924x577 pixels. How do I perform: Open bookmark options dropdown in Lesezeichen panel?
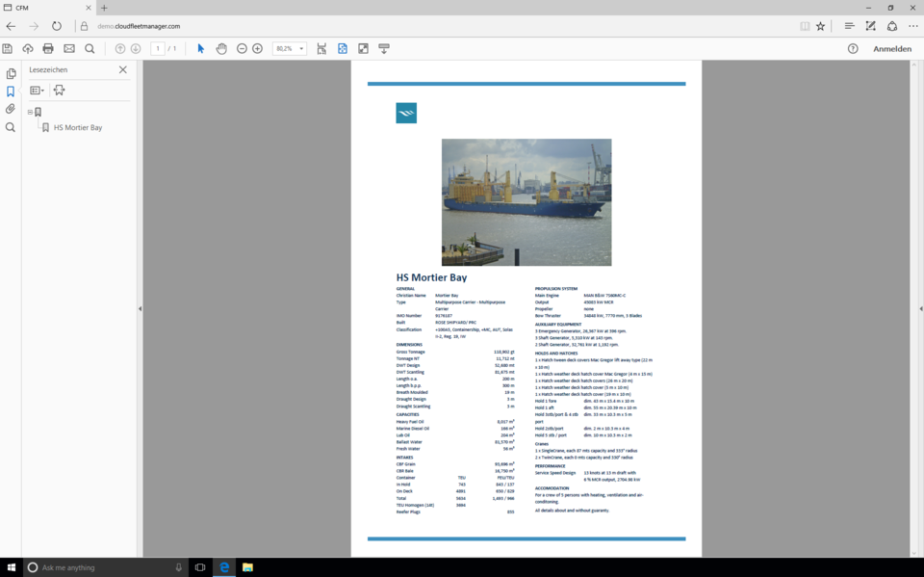pyautogui.click(x=37, y=91)
